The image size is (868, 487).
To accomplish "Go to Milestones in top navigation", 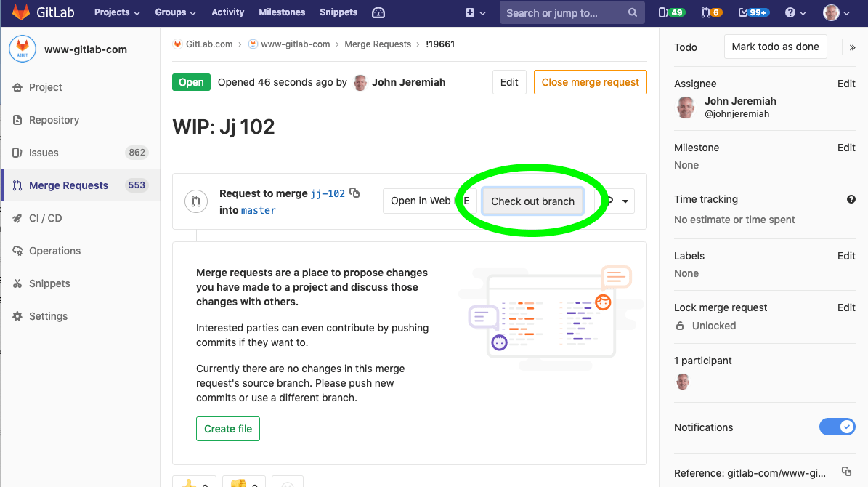I will click(282, 12).
